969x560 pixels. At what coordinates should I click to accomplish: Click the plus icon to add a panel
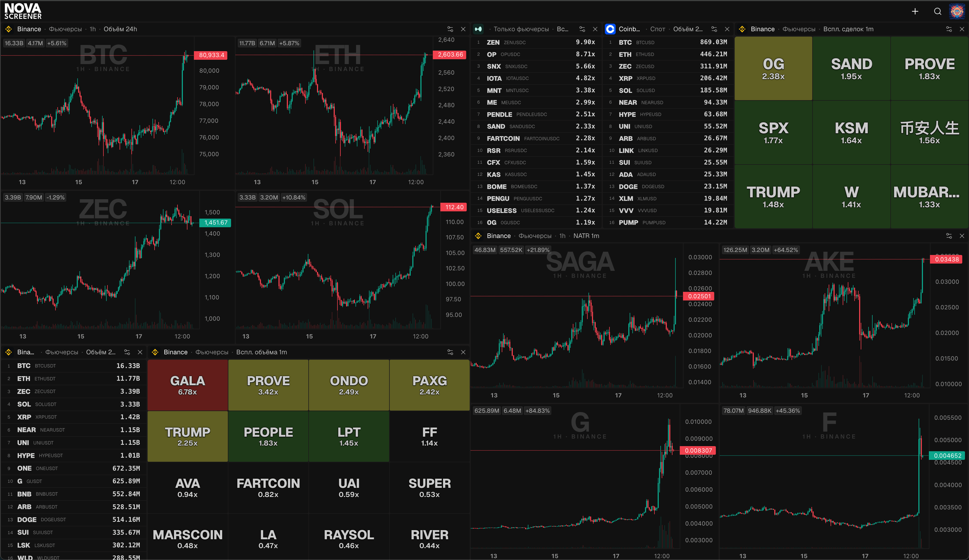[915, 12]
